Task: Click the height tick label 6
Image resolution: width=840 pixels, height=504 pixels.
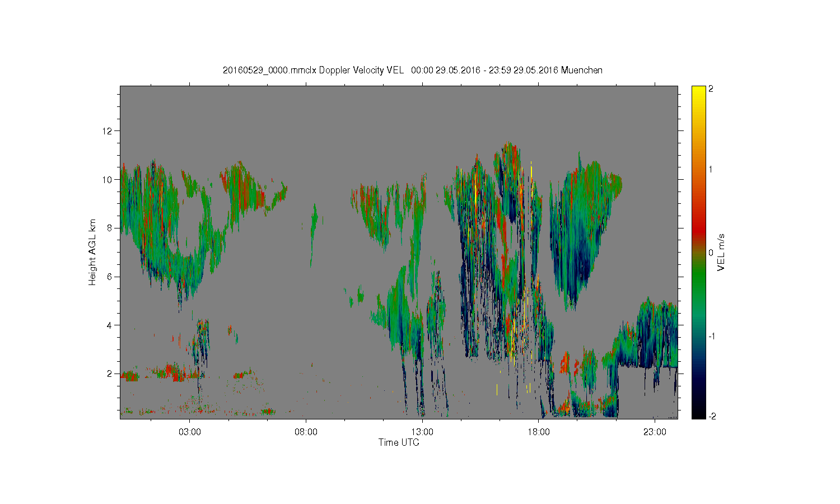Action: coord(110,277)
